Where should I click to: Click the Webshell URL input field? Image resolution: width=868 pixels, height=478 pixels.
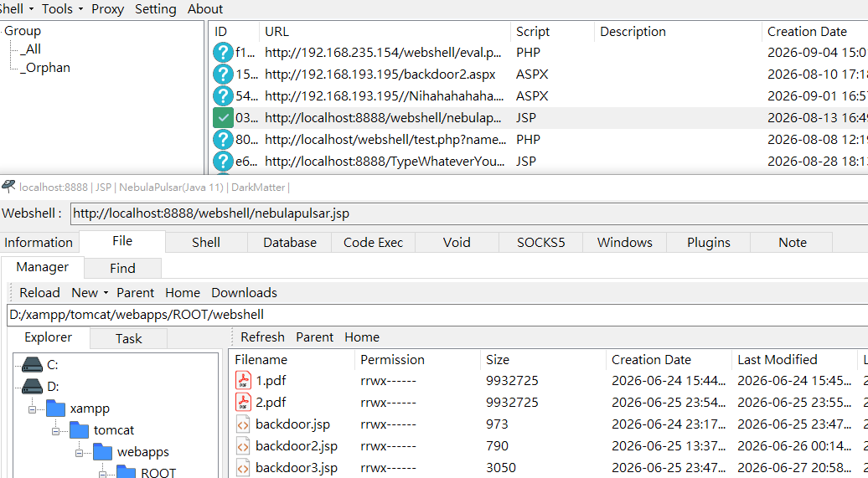point(469,213)
